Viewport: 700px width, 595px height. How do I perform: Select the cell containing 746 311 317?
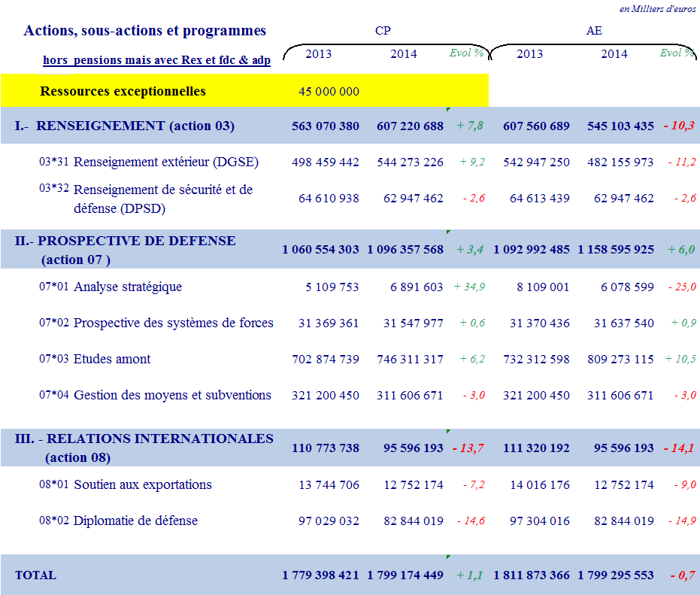[x=405, y=359]
